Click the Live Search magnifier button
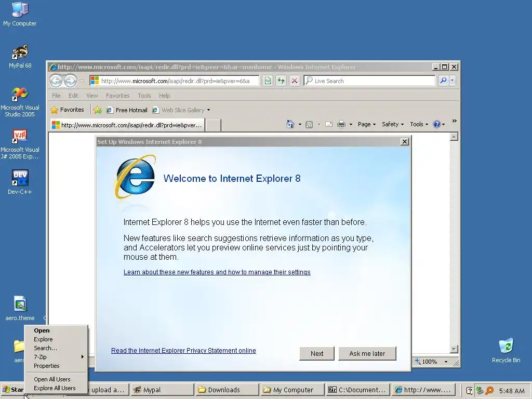532x399 pixels. click(443, 81)
